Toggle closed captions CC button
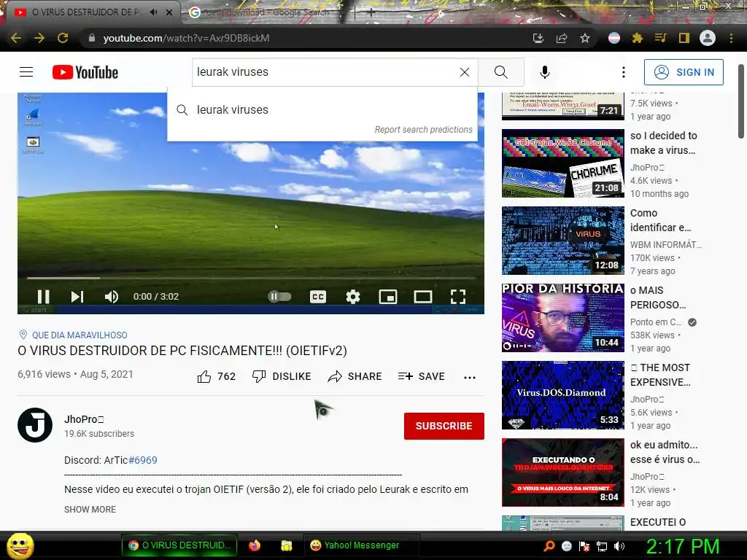The height and width of the screenshot is (560, 747). coord(318,297)
